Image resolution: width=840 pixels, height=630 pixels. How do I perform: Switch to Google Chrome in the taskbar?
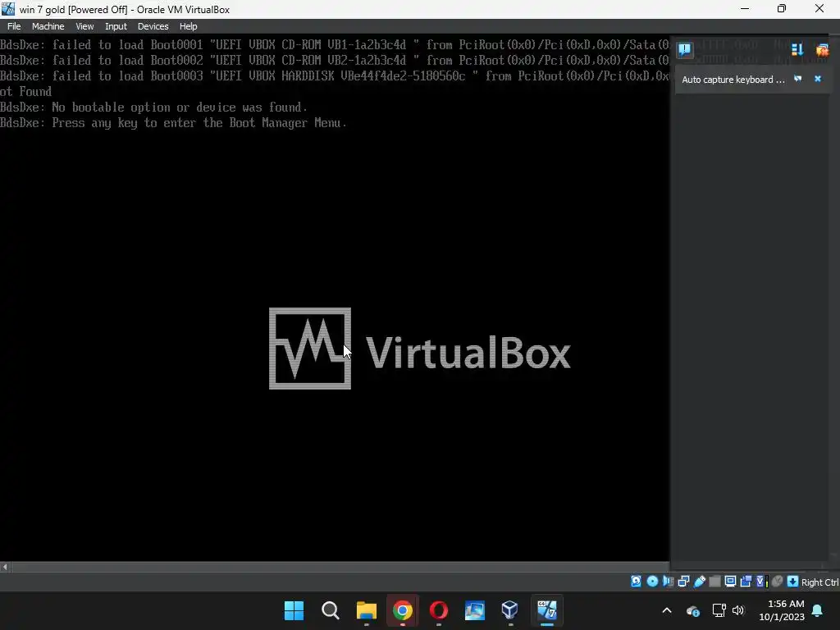[x=402, y=610]
